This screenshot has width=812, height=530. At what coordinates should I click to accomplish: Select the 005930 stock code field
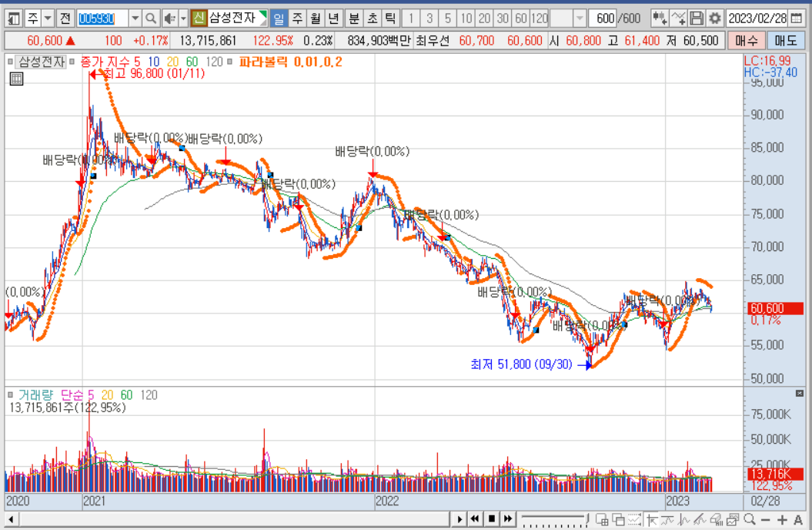click(102, 18)
